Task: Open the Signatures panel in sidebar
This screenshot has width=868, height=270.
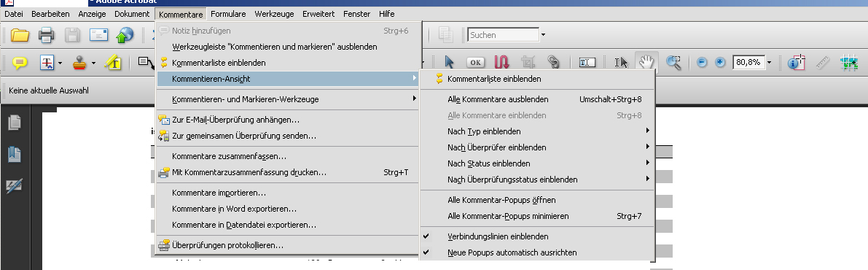Action: point(15,187)
